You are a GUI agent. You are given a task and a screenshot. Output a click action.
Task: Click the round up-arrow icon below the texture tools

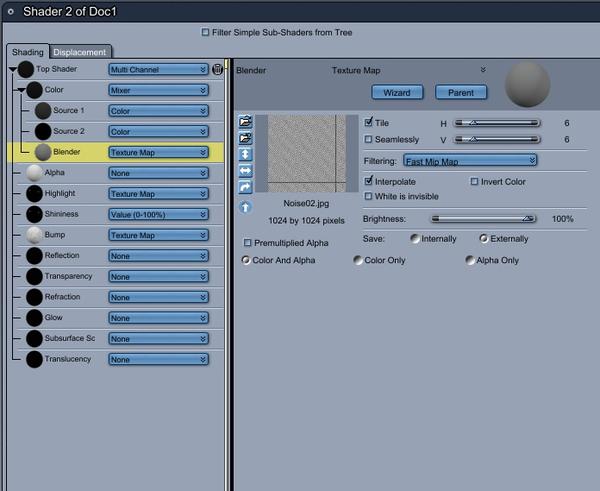[245, 207]
